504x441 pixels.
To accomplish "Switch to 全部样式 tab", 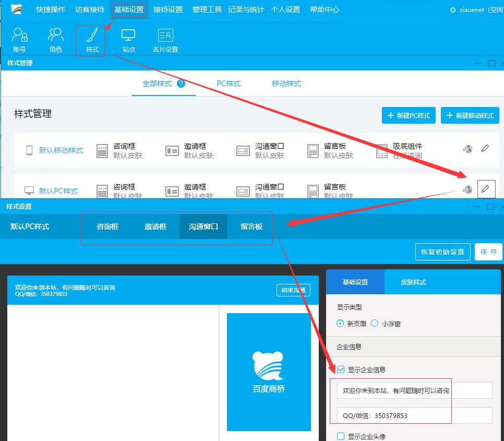I will (x=157, y=84).
